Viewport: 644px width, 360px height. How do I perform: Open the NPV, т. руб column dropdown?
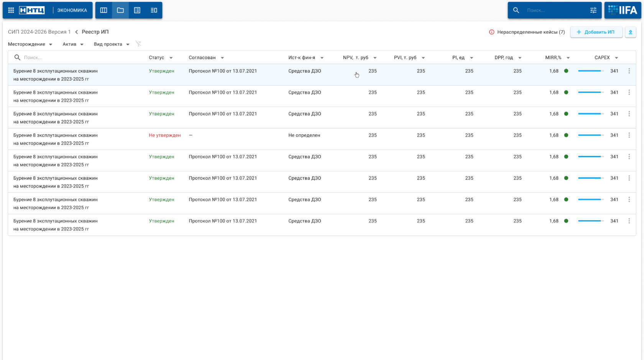[375, 58]
